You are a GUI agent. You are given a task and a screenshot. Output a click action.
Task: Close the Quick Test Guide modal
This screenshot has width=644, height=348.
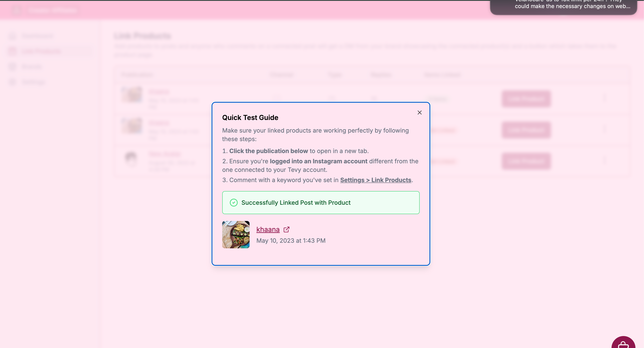tap(420, 112)
